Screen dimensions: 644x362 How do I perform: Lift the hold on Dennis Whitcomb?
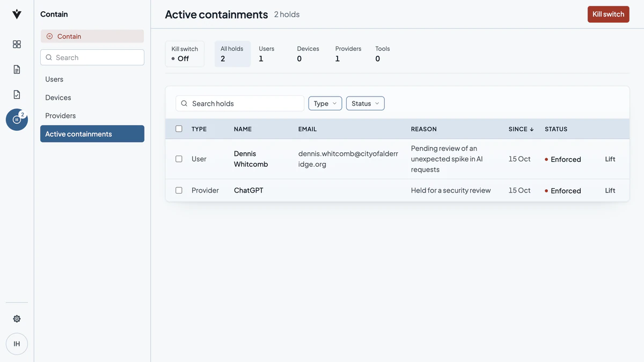pos(610,159)
